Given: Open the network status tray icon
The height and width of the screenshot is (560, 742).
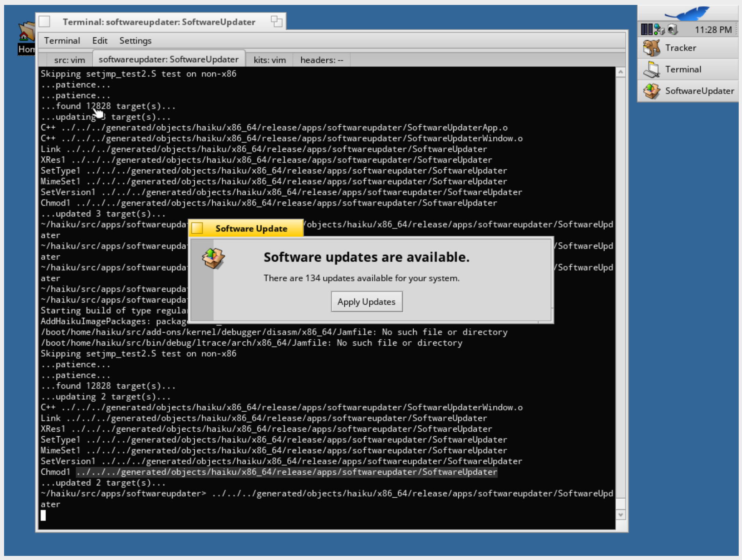Looking at the screenshot, I should click(659, 30).
